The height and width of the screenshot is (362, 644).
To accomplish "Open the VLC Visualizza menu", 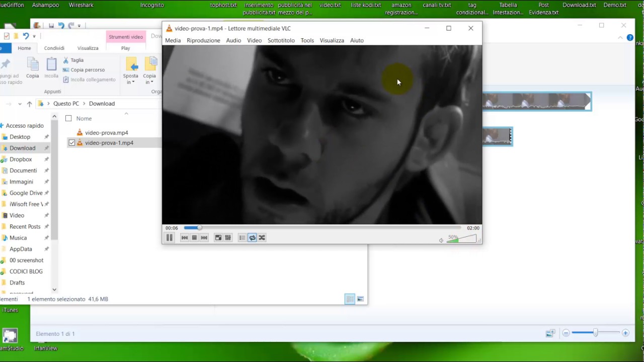I will point(332,40).
